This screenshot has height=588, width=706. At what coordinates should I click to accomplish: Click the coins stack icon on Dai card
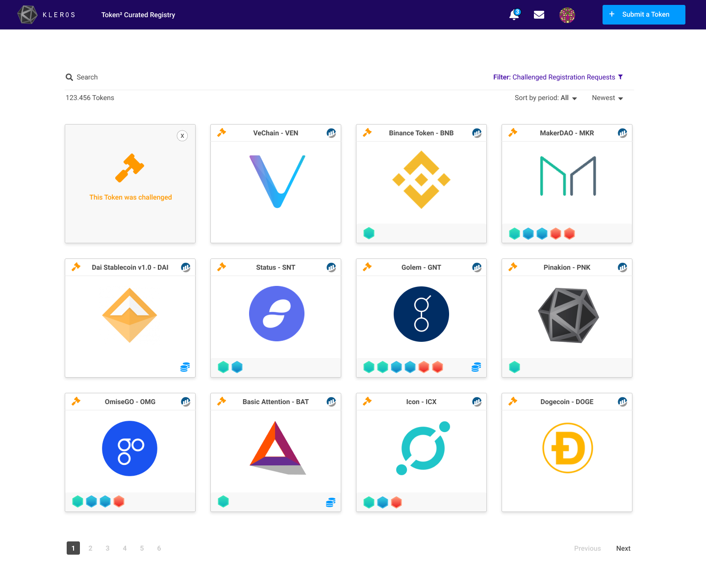tap(185, 367)
